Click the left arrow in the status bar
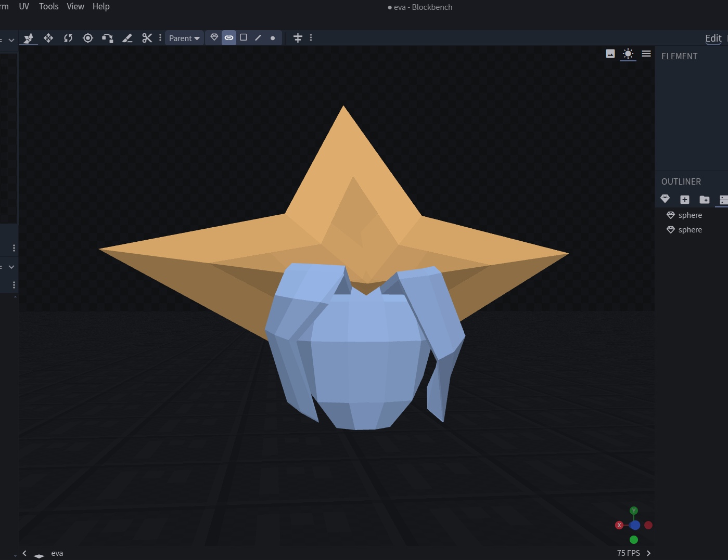Image resolution: width=728 pixels, height=560 pixels. tap(24, 553)
